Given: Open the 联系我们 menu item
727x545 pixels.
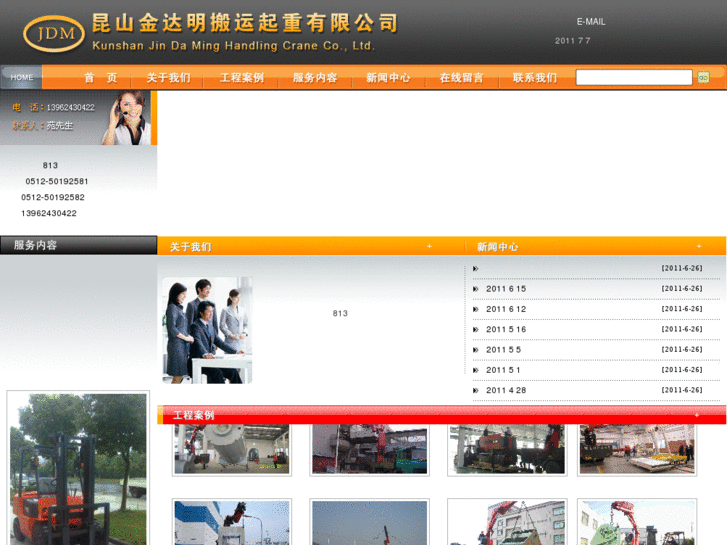Looking at the screenshot, I should [x=535, y=77].
